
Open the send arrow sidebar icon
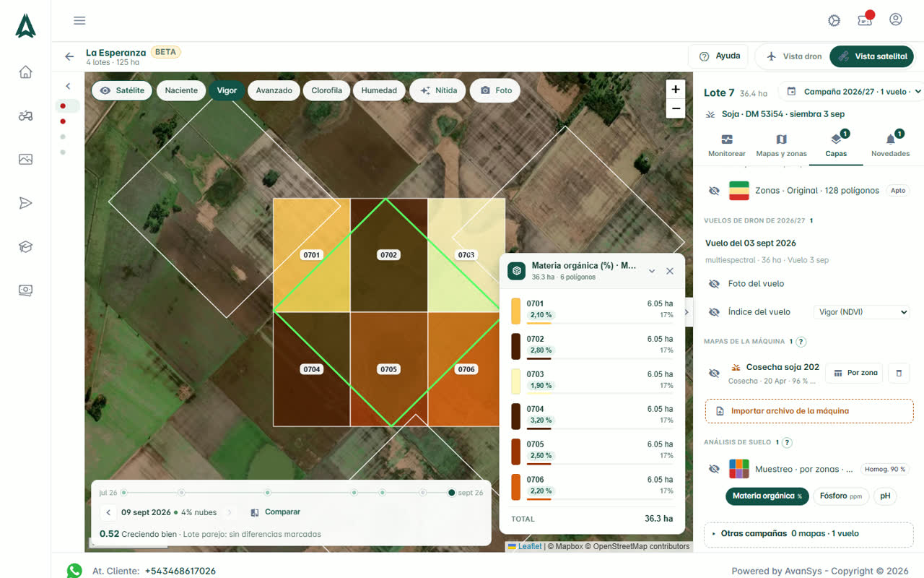[26, 203]
